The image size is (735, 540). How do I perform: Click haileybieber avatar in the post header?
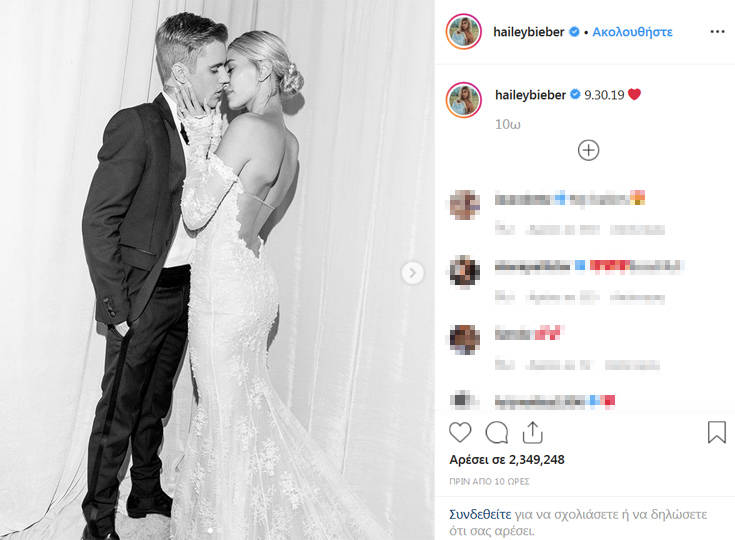tap(464, 31)
